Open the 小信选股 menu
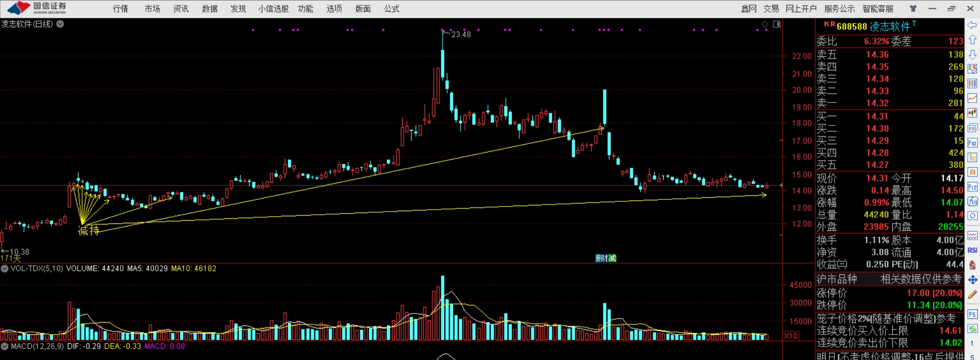The width and height of the screenshot is (980, 360). [273, 9]
